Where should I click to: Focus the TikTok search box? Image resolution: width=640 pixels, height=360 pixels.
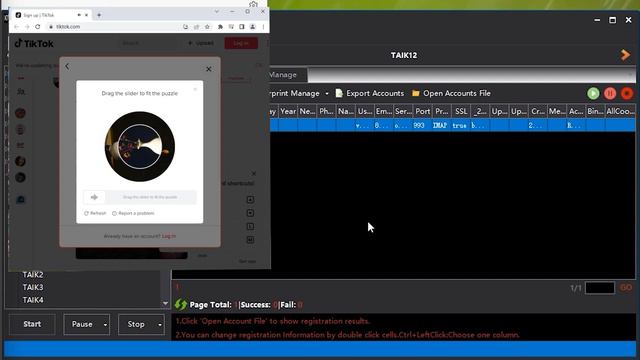(149, 43)
